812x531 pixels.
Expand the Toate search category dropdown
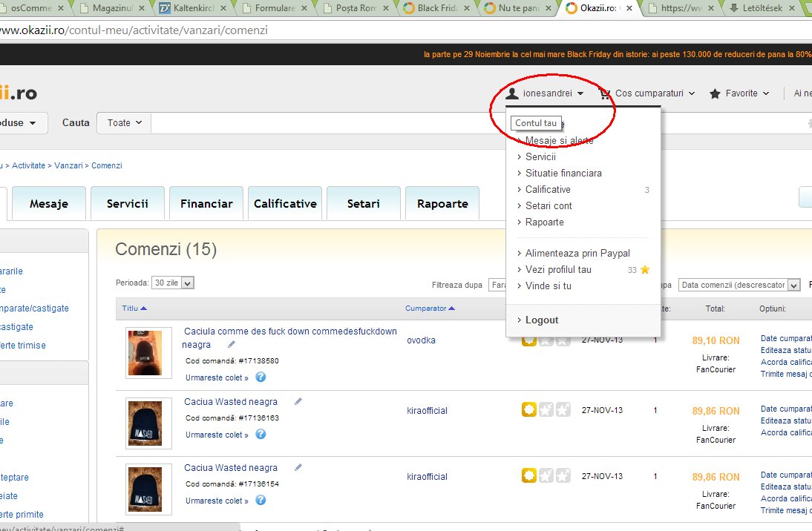point(124,123)
